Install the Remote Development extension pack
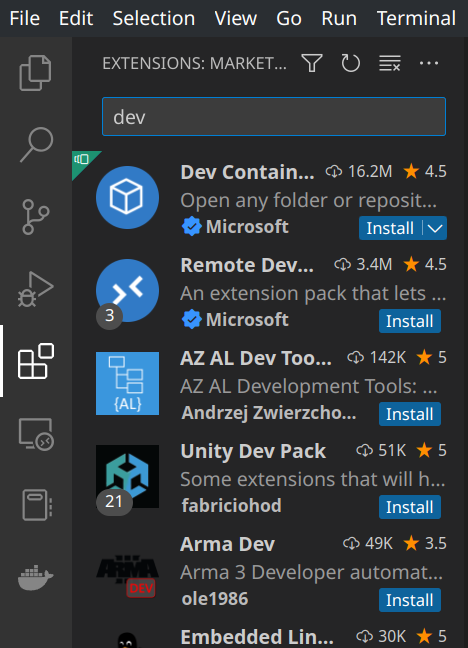This screenshot has height=648, width=468. [x=410, y=321]
